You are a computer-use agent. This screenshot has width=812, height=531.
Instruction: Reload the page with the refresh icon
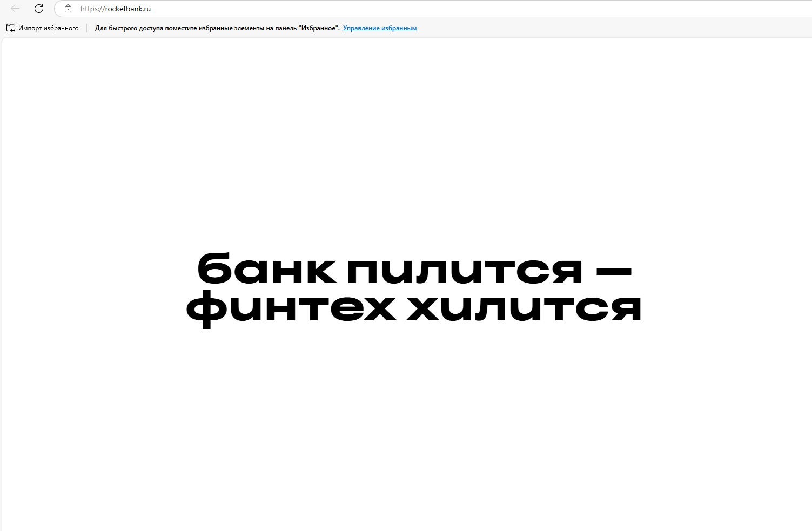[39, 9]
